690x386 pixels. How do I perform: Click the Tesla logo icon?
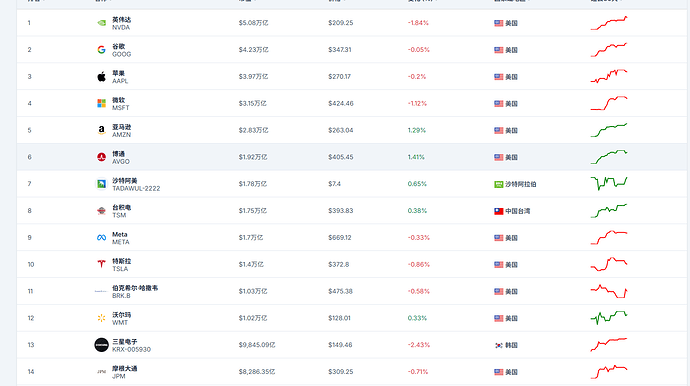pos(101,264)
